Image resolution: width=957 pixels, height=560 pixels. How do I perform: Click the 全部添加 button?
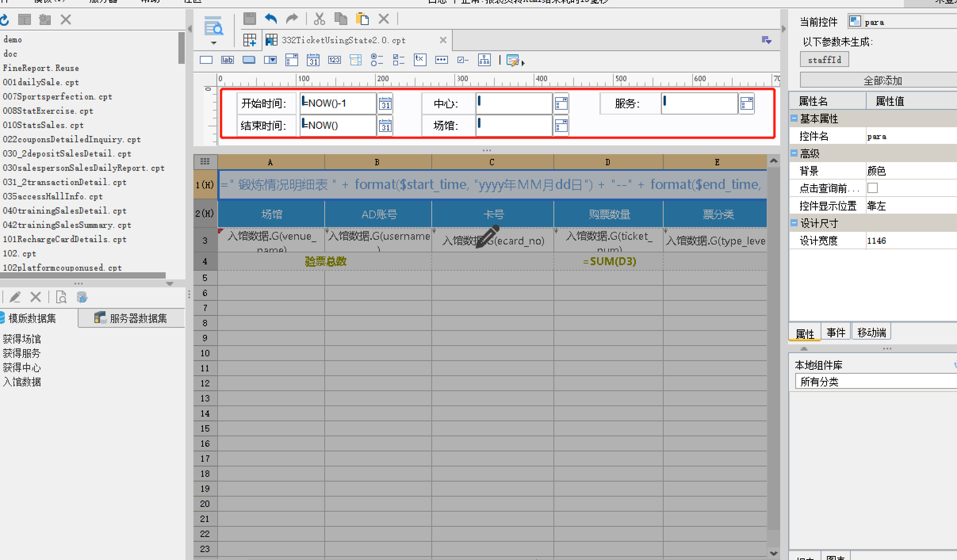point(879,80)
